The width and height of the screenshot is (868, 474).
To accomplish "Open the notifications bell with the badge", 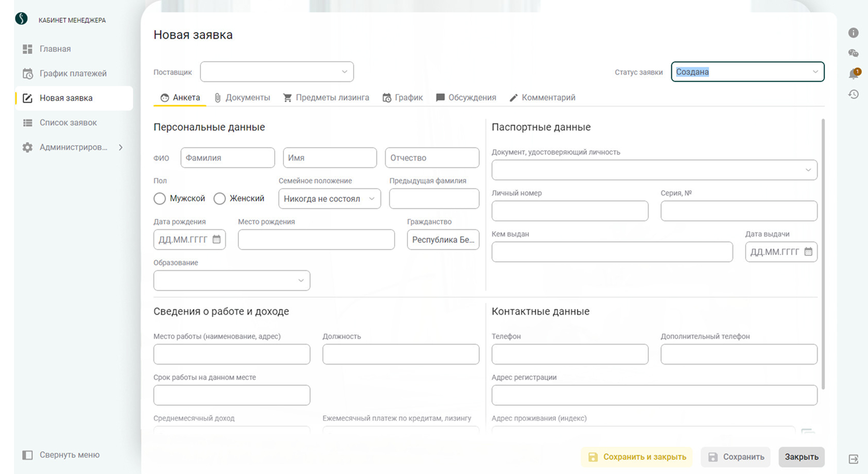I will pyautogui.click(x=854, y=74).
